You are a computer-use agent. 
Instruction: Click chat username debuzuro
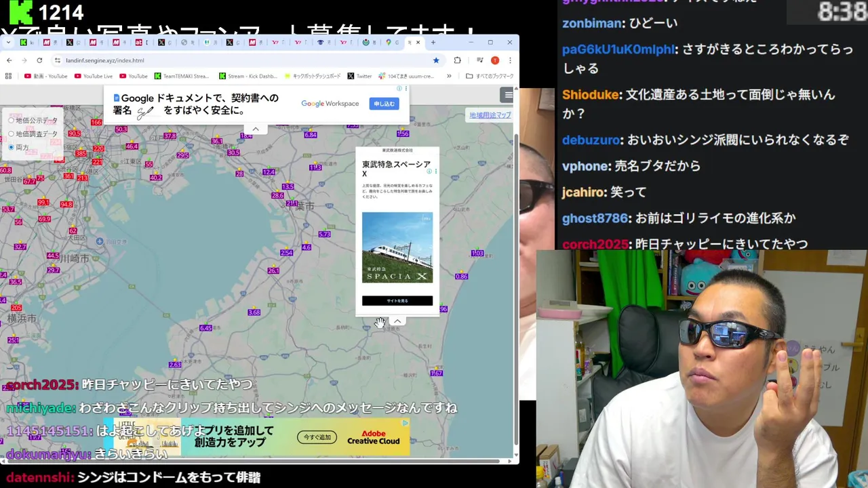(591, 140)
